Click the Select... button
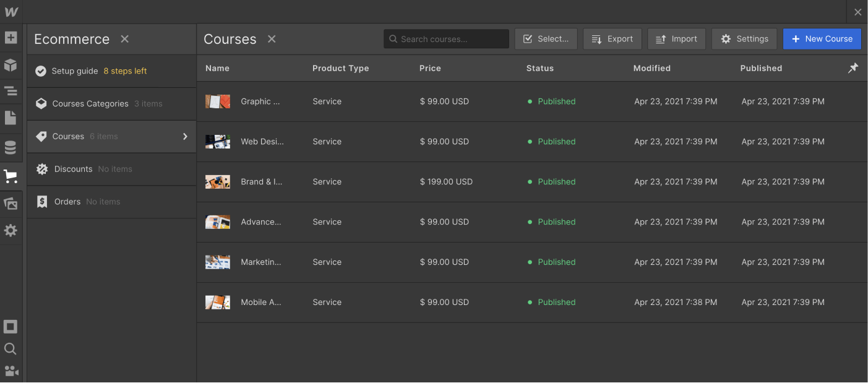The width and height of the screenshot is (868, 383). click(x=546, y=39)
